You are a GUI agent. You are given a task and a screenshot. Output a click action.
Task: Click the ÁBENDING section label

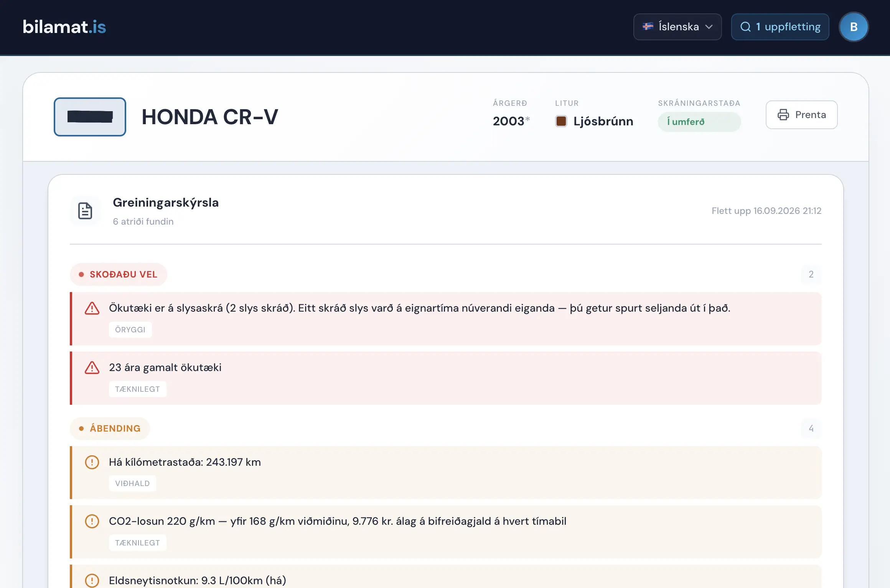coord(110,429)
